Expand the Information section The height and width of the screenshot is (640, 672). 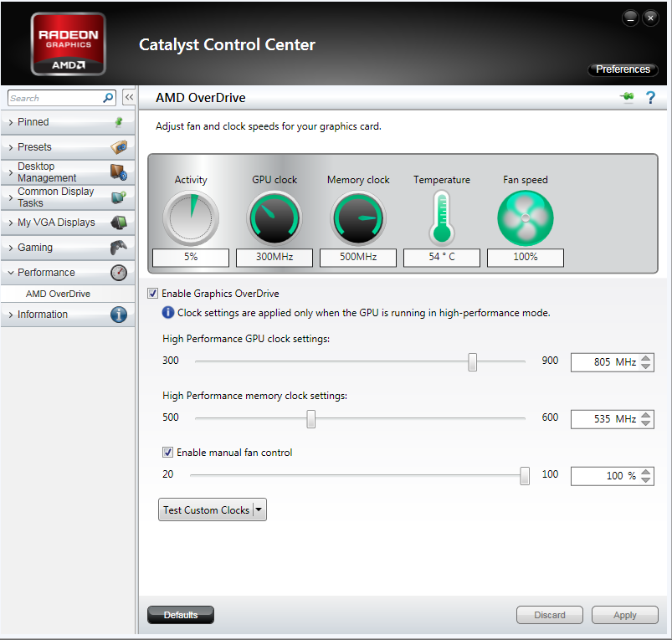coord(11,315)
